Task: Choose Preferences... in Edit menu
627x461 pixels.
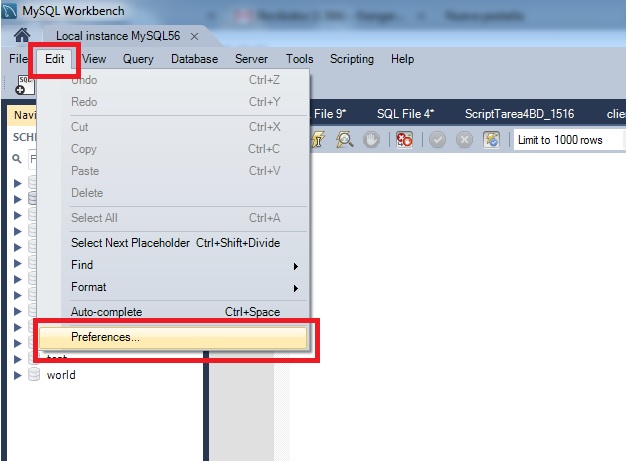Action: [173, 337]
